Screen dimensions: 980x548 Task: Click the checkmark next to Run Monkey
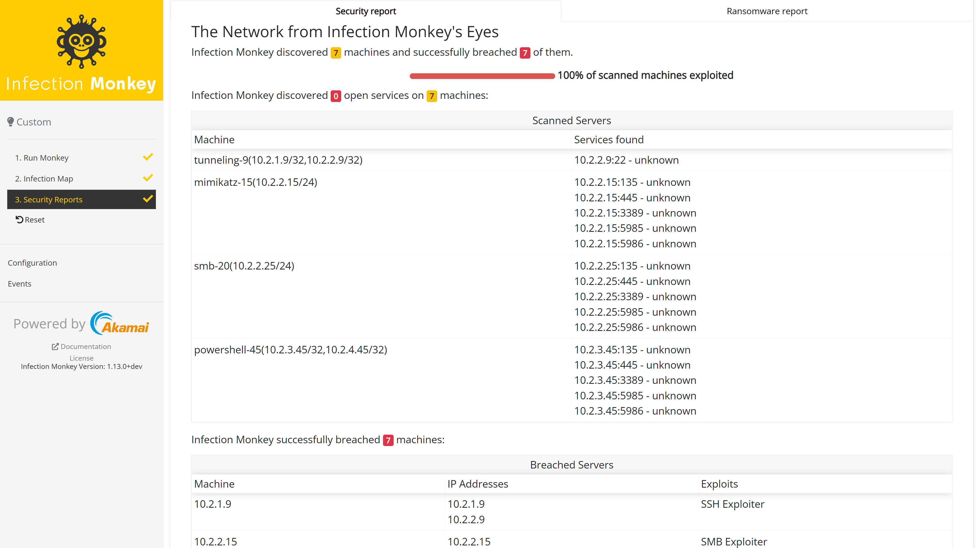148,157
